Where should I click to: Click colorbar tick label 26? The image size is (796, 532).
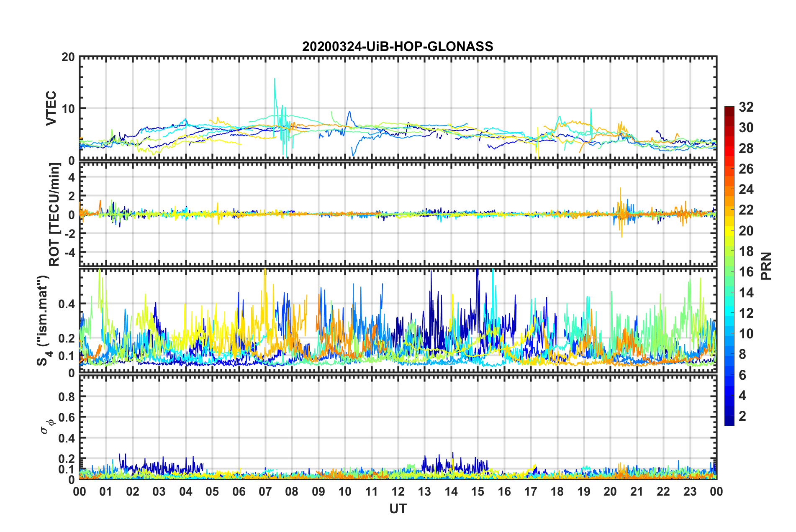[x=746, y=169]
